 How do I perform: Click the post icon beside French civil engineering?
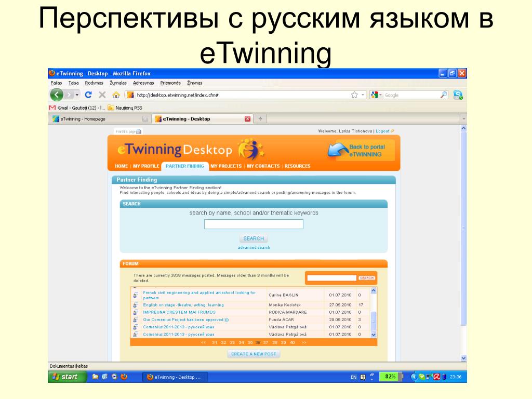point(136,295)
